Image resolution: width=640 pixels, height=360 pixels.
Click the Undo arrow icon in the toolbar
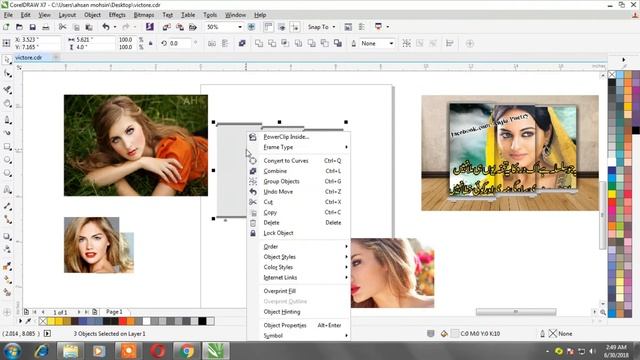(106, 27)
